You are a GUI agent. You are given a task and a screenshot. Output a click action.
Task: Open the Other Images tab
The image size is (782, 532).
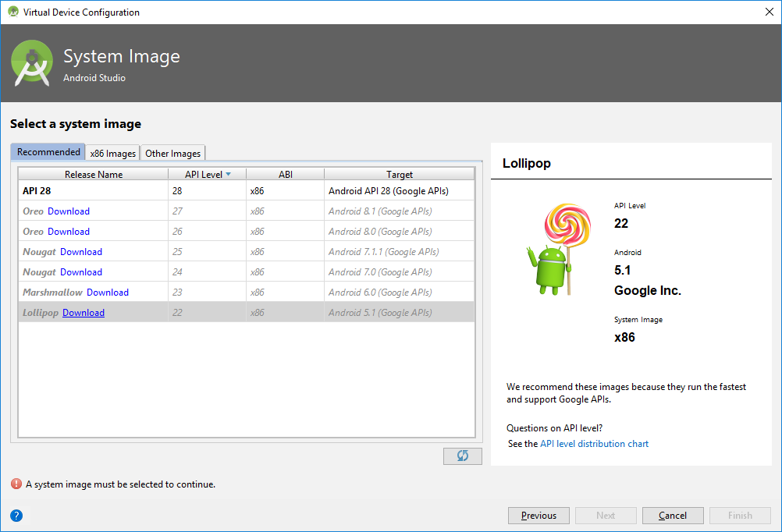point(172,153)
